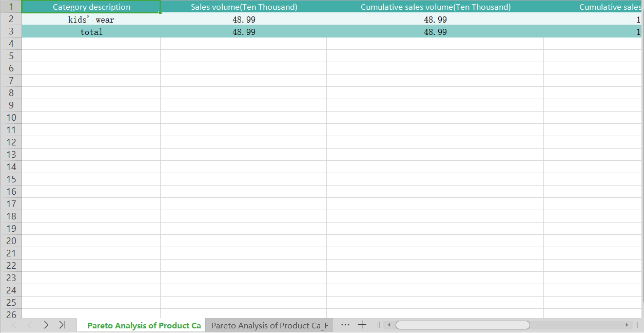
Task: Click the next sheet arrow icon
Action: [46, 325]
